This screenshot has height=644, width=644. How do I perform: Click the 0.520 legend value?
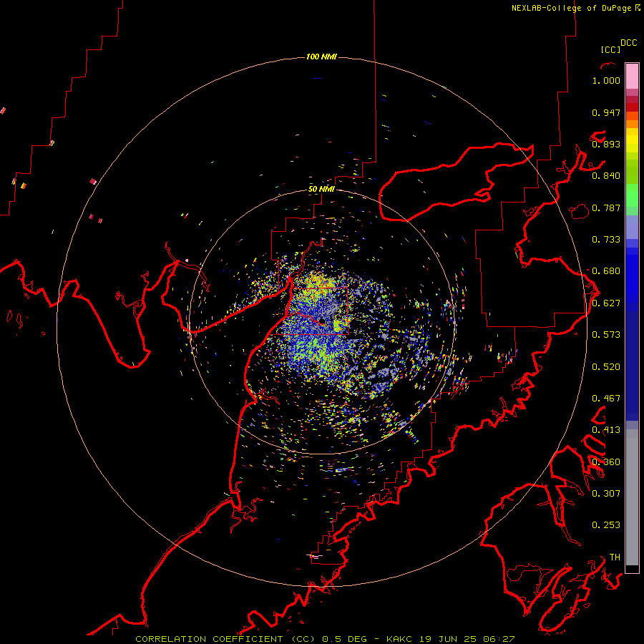[606, 367]
